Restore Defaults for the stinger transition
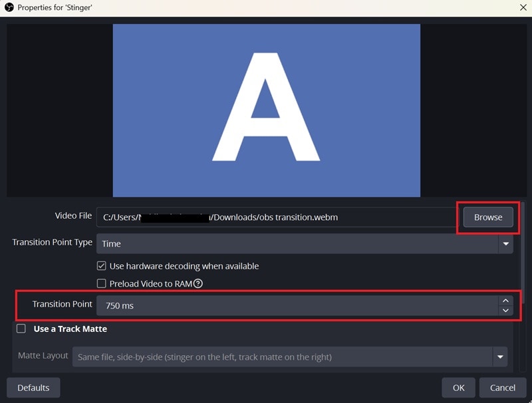 (x=33, y=387)
